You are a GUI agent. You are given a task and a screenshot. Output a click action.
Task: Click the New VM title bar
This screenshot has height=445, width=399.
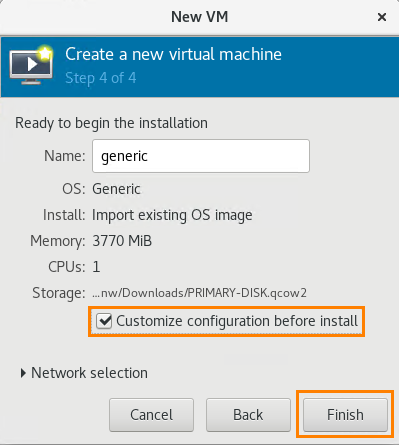click(x=199, y=17)
